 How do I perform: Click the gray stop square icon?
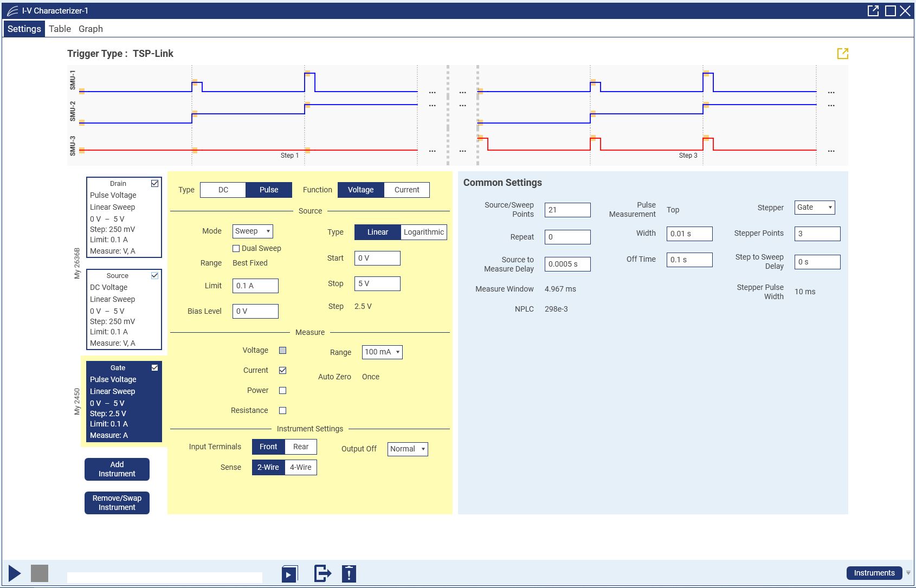click(x=40, y=573)
